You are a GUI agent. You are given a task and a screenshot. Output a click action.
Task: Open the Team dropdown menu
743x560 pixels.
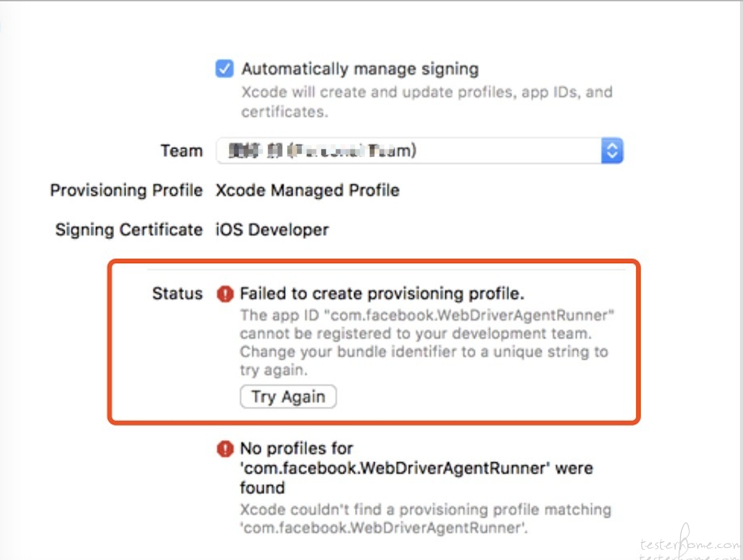419,151
